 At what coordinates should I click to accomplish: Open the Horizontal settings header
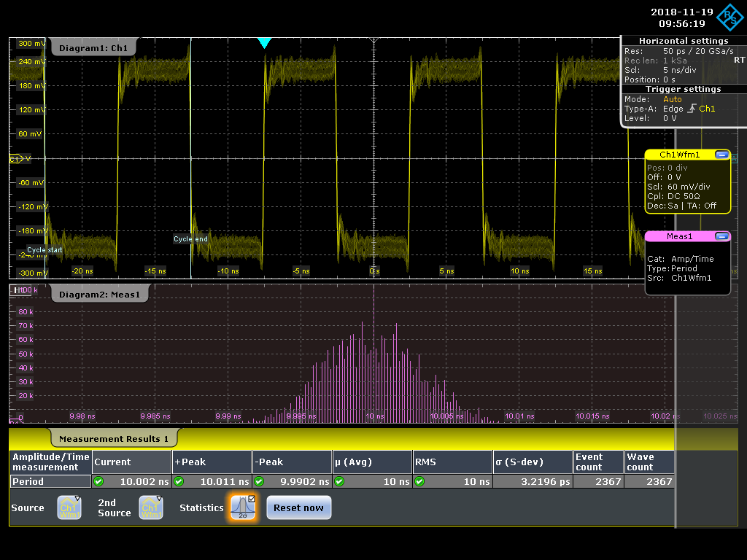point(683,41)
